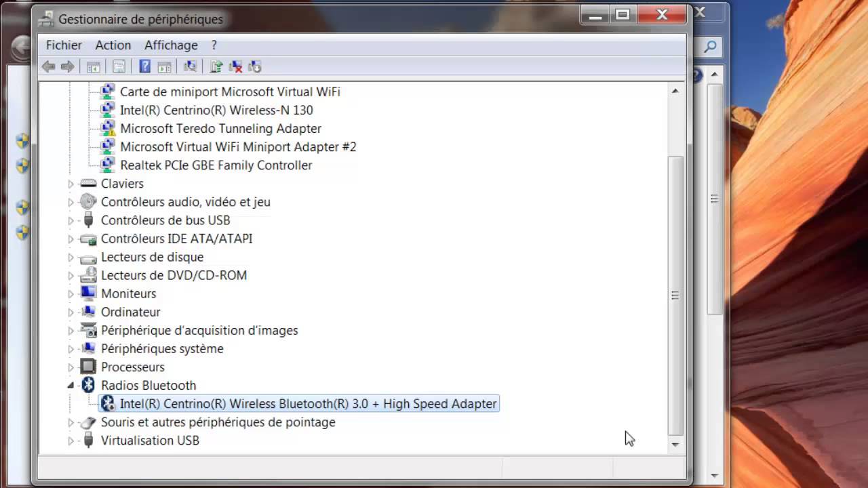Click the Update driver software icon

[216, 66]
